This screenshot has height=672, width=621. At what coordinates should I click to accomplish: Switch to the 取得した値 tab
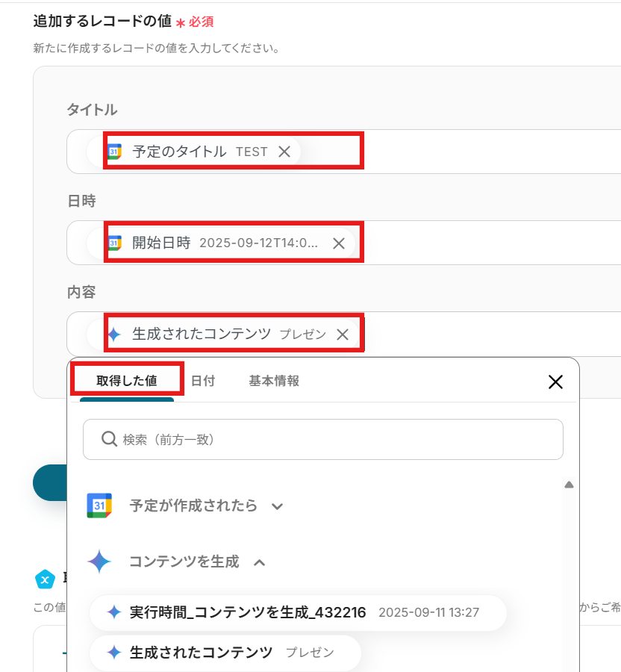point(127,380)
